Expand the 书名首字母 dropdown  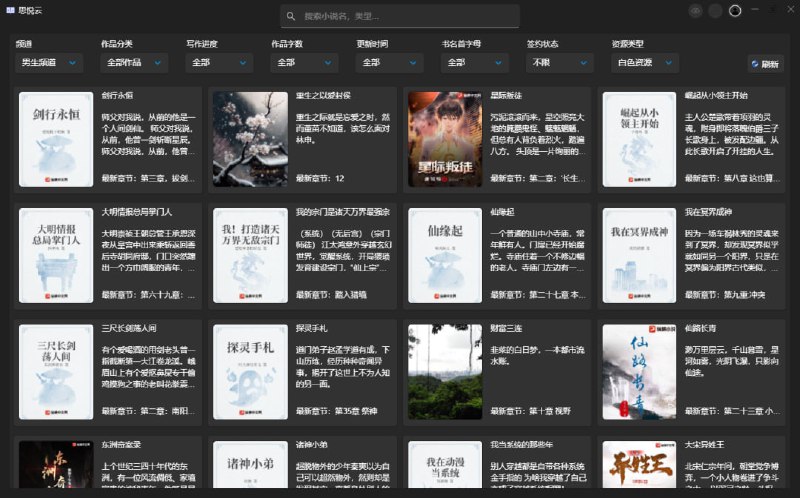[475, 63]
